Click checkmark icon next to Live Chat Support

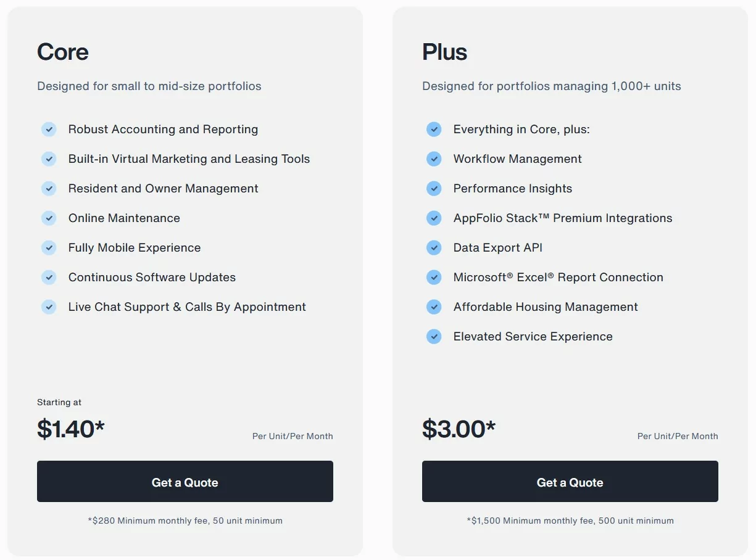[49, 307]
